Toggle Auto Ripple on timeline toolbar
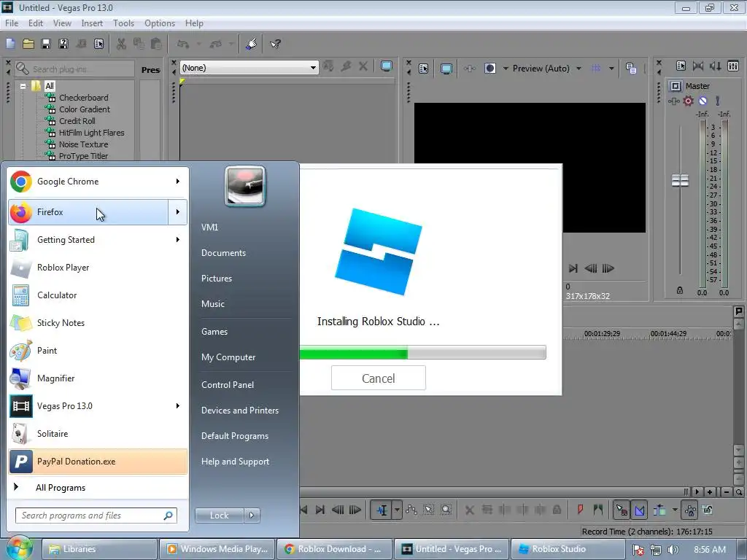Screen dimensions: 747x560 659,510
